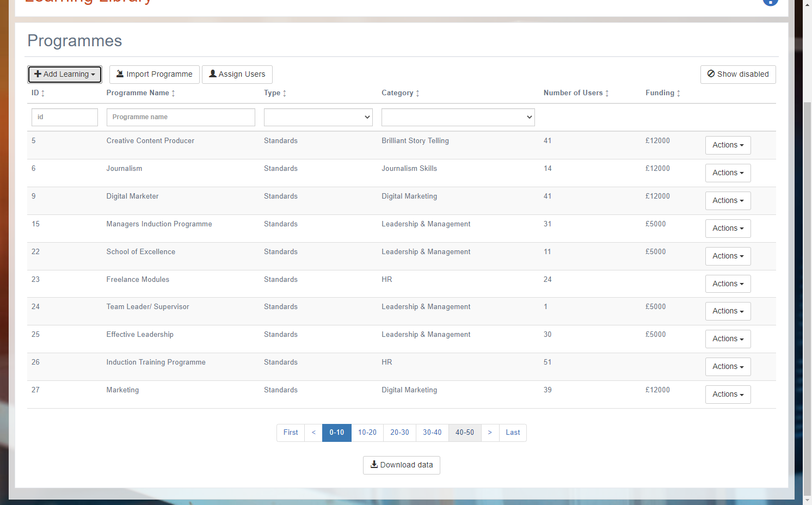812x505 pixels.
Task: Click Creative Content Producer programme name
Action: coord(150,141)
